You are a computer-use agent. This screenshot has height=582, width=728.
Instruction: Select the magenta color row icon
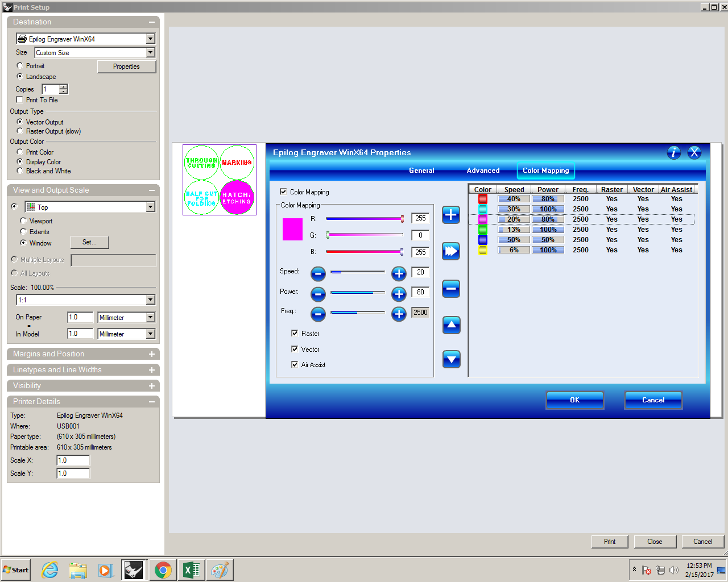point(483,219)
